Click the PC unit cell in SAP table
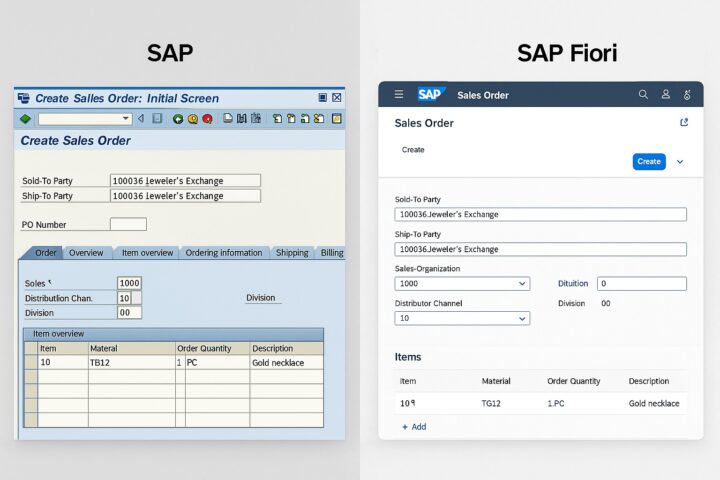Image resolution: width=720 pixels, height=480 pixels. click(217, 362)
